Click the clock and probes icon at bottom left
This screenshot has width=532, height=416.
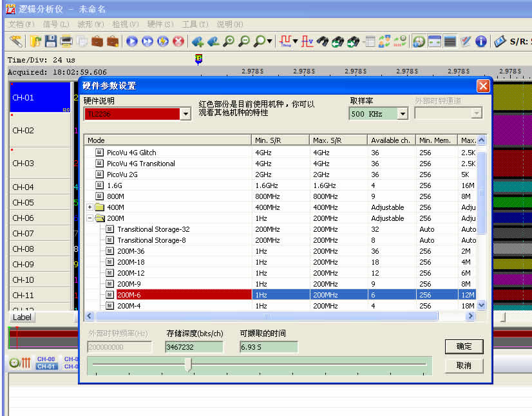20,363
